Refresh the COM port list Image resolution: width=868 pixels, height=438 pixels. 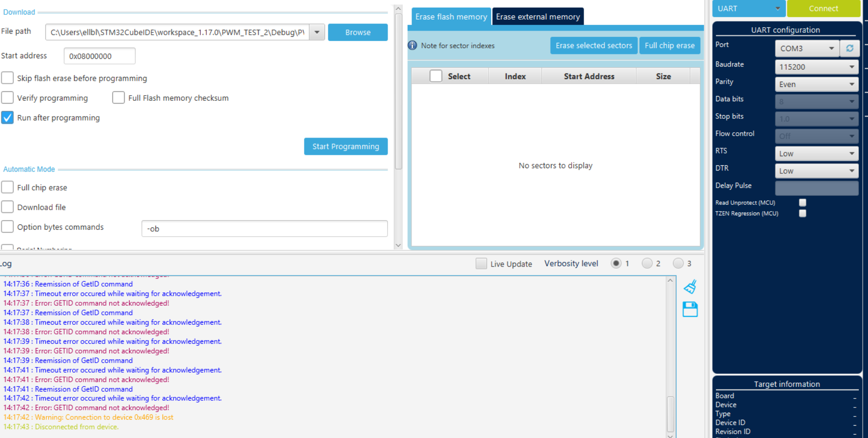click(x=850, y=48)
